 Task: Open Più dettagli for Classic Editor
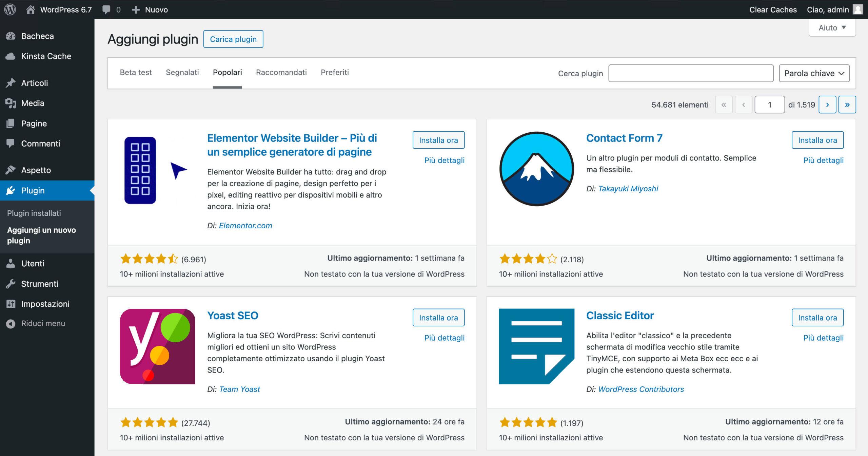(824, 338)
